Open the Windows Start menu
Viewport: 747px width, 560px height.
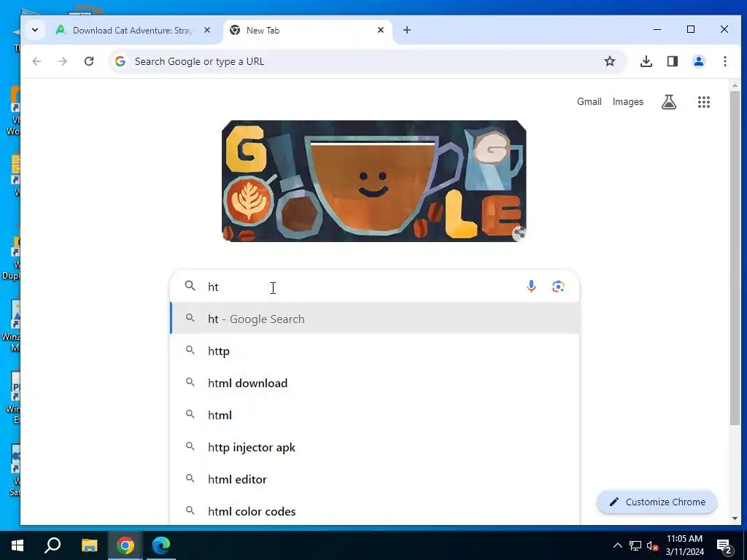[x=18, y=545]
